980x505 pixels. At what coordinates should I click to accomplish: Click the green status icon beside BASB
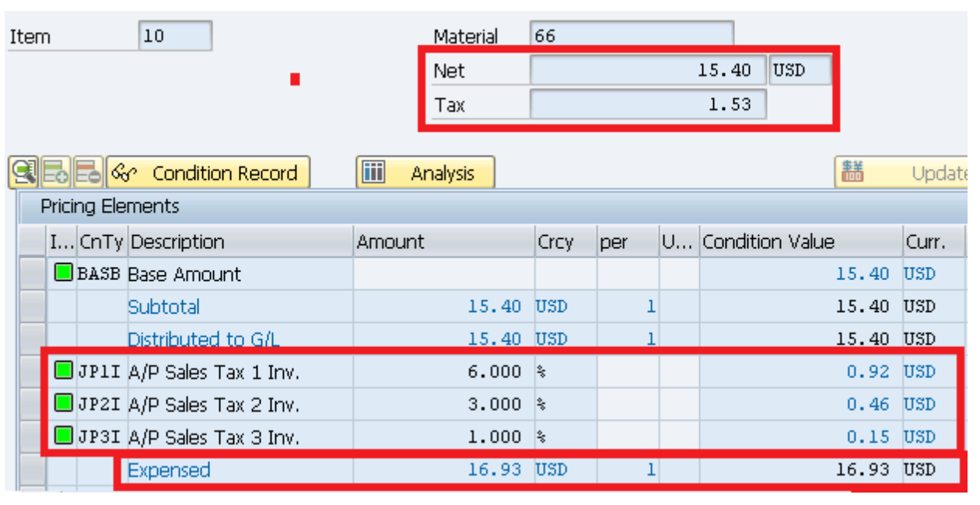[62, 273]
